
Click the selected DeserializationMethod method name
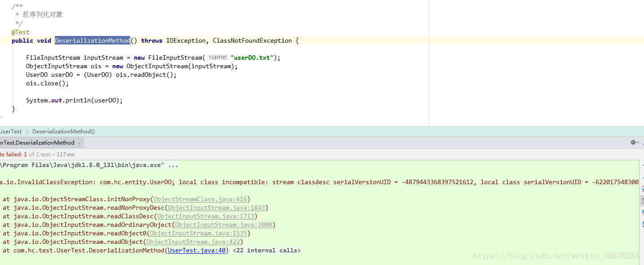[x=93, y=41]
